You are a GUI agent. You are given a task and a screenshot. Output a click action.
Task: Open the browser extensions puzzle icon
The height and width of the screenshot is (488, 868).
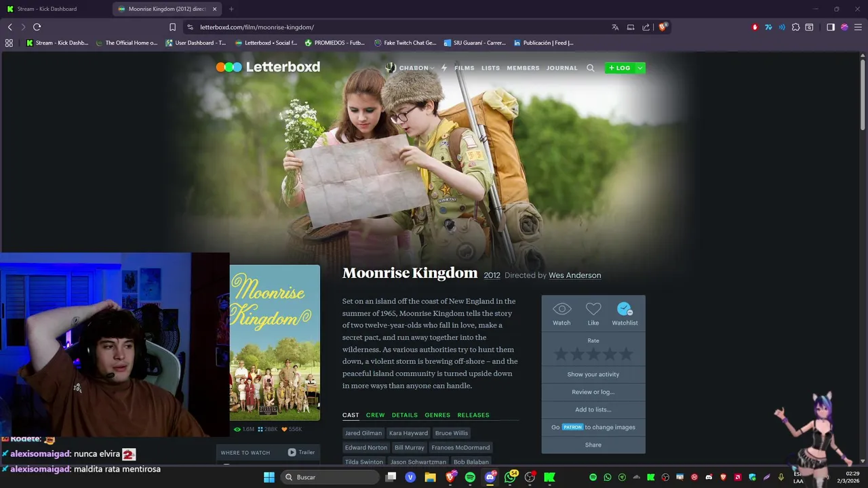pyautogui.click(x=795, y=27)
